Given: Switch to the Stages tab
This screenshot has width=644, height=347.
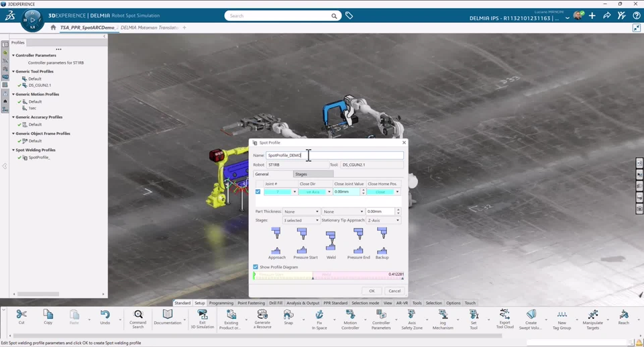Looking at the screenshot, I should 313,175.
